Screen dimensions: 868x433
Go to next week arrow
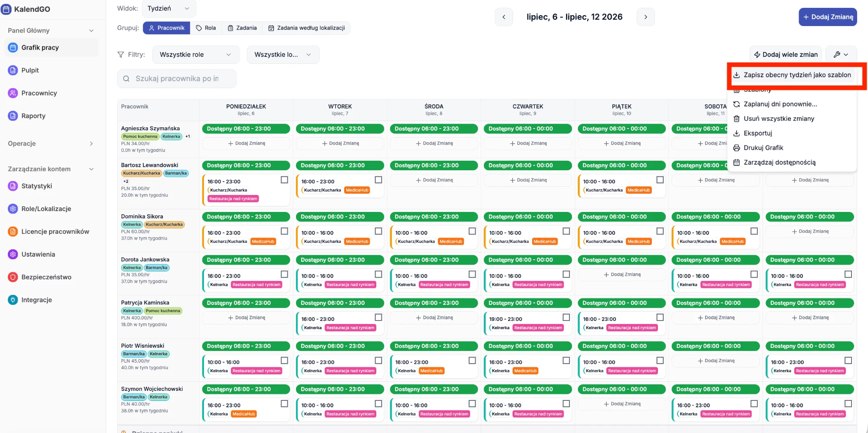click(x=646, y=17)
